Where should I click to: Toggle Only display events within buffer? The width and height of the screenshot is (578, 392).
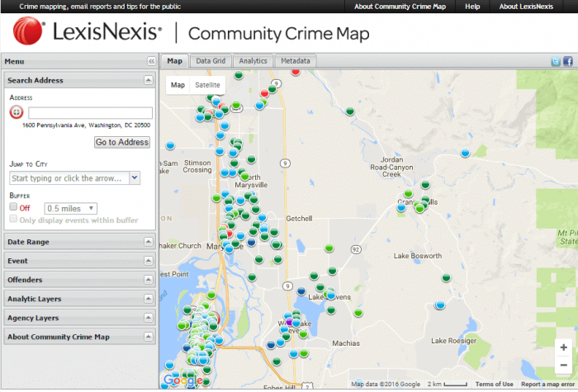pos(13,219)
